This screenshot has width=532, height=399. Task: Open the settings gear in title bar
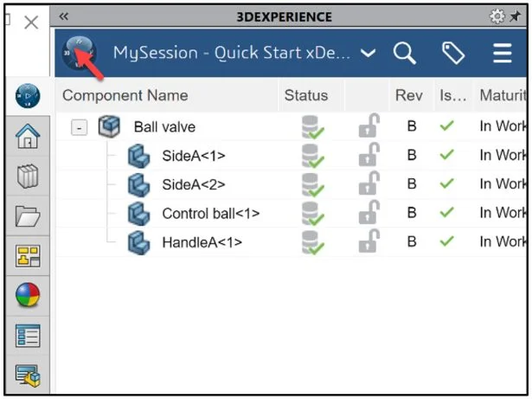[x=496, y=16]
